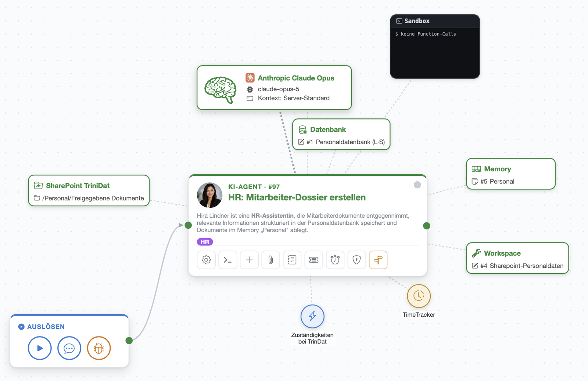Click the 'Memory' node title

pos(498,169)
